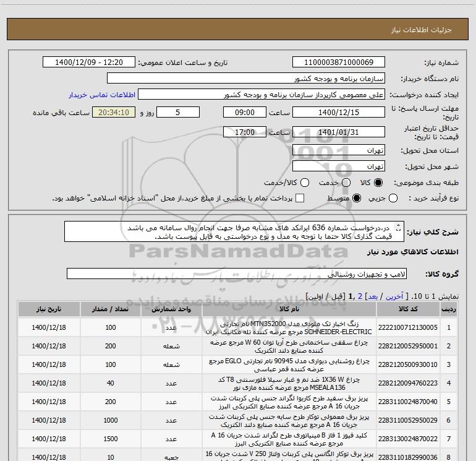Select the خدمت radio button
The image size is (476, 461).
click(x=346, y=183)
